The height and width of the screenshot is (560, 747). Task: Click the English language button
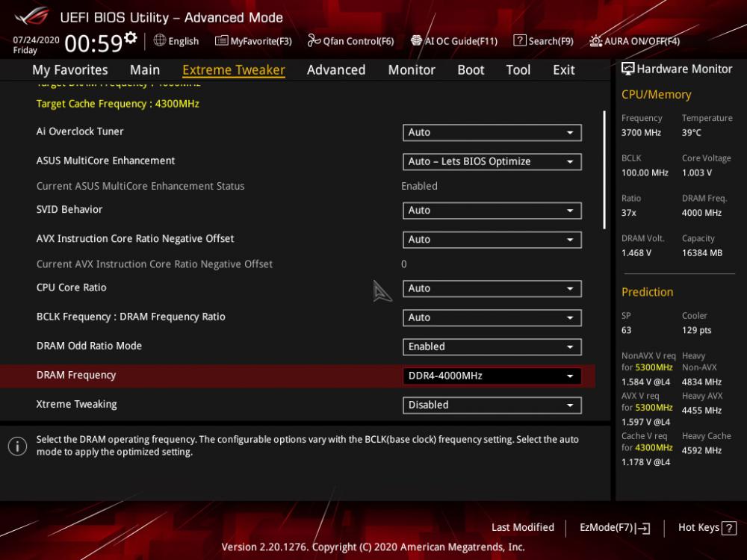(176, 41)
